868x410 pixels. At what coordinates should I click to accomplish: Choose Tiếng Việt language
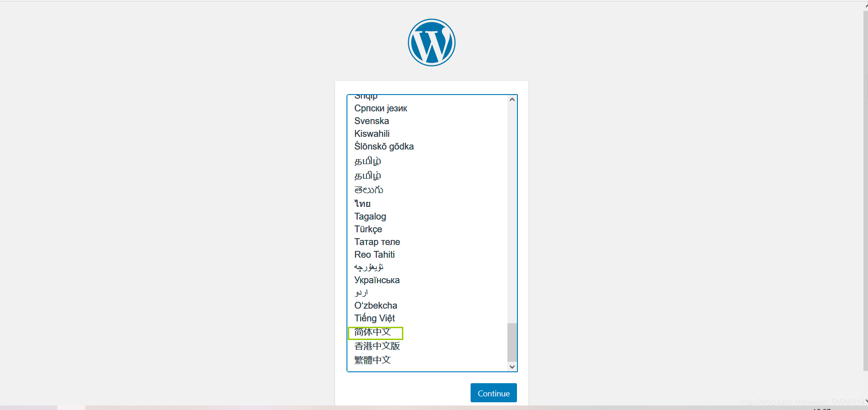pyautogui.click(x=374, y=318)
